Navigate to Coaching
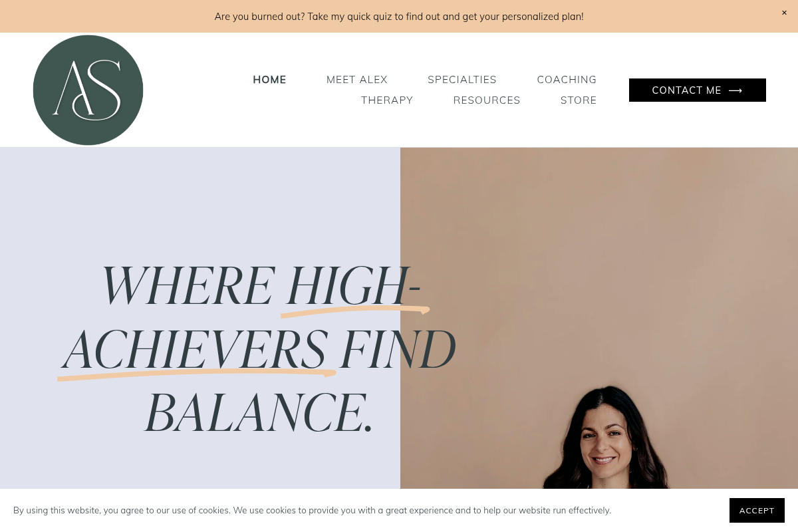 [x=567, y=80]
